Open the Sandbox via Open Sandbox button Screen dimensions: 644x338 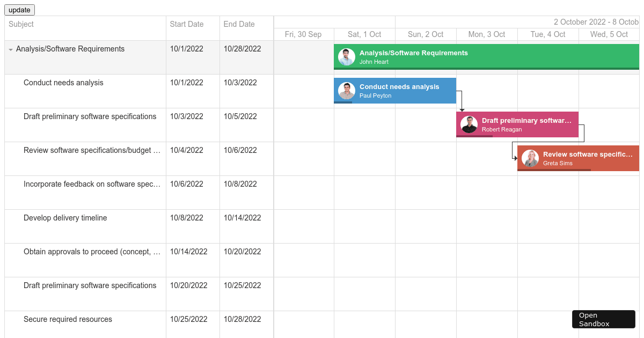[603, 319]
